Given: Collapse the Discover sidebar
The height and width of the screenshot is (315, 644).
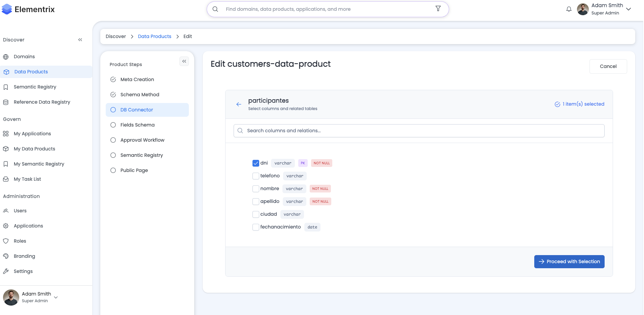Looking at the screenshot, I should tap(80, 39).
